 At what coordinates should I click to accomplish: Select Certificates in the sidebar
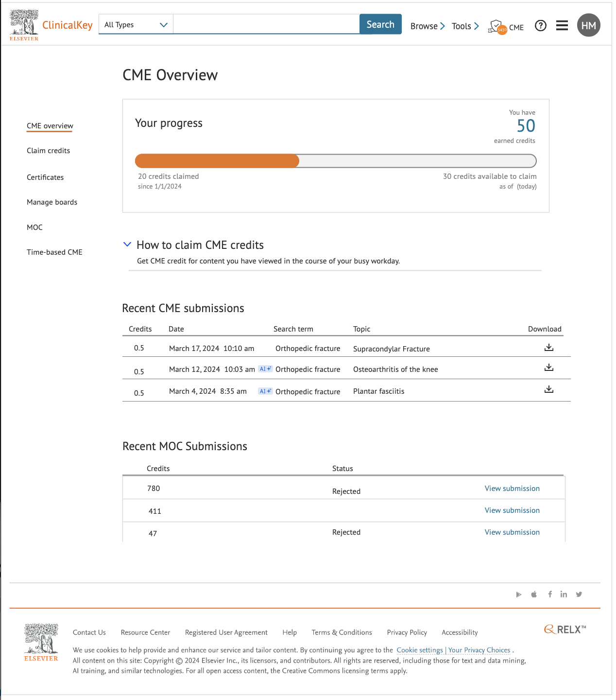point(45,177)
